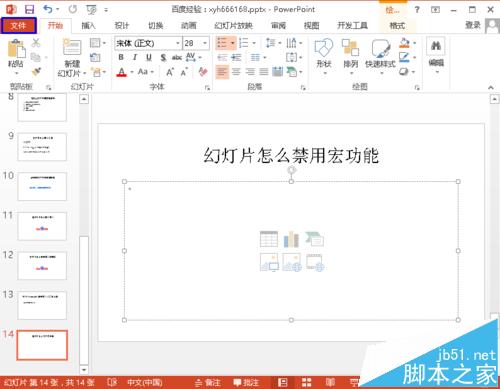
Task: Click the clear formatting eraser icon
Action: pos(203,72)
